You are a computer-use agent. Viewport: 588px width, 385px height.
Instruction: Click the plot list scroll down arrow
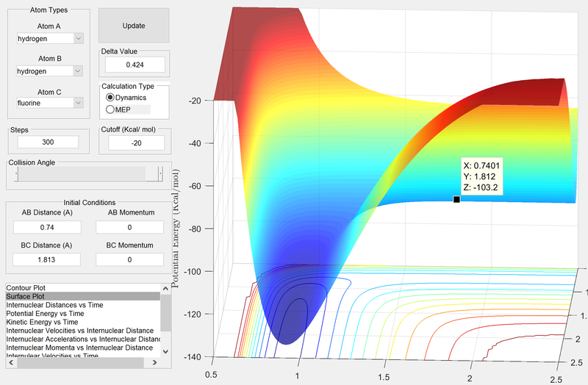click(x=166, y=352)
